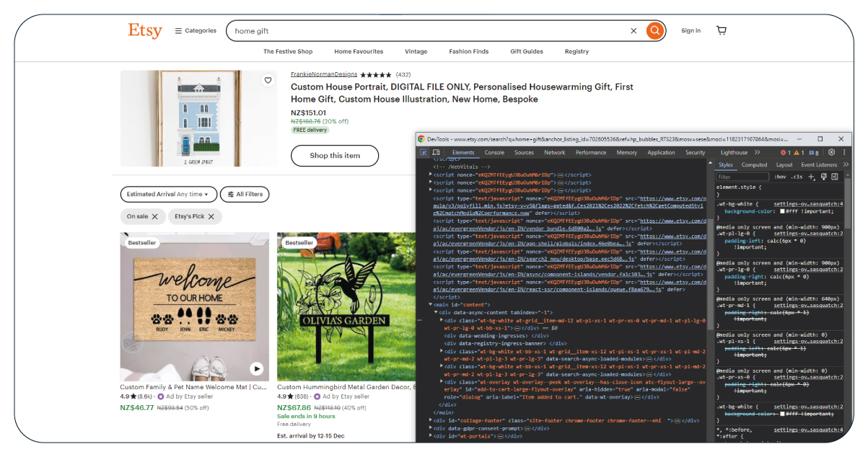868x457 pixels.
Task: Switch to DevTools Network tab
Action: point(555,153)
